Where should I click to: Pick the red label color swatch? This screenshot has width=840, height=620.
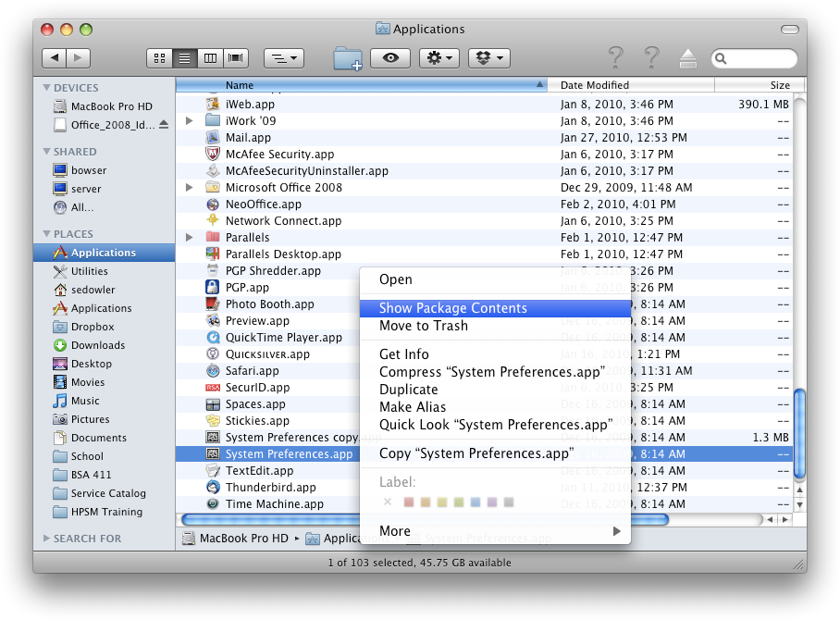click(x=408, y=502)
